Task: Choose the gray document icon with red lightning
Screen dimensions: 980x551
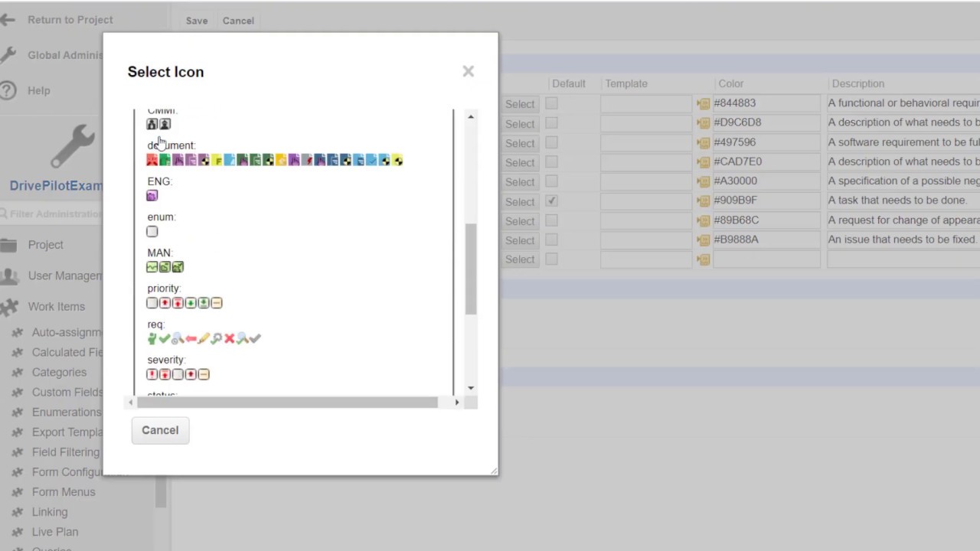Action: coord(307,160)
